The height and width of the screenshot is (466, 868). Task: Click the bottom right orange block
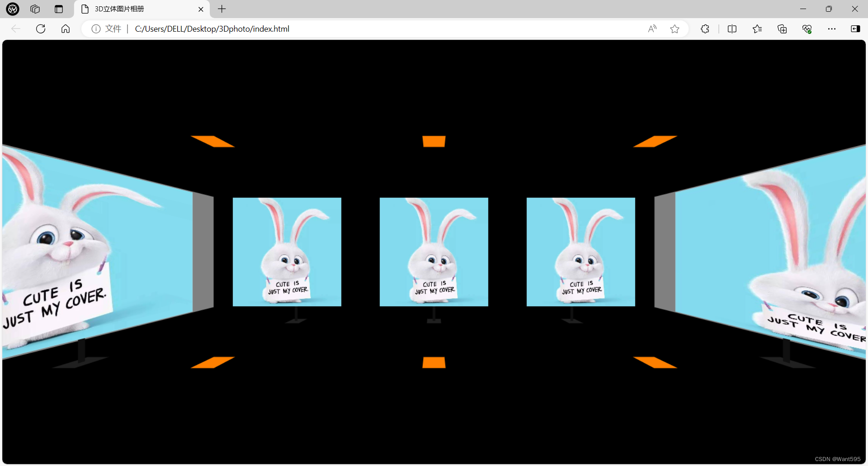pos(655,362)
